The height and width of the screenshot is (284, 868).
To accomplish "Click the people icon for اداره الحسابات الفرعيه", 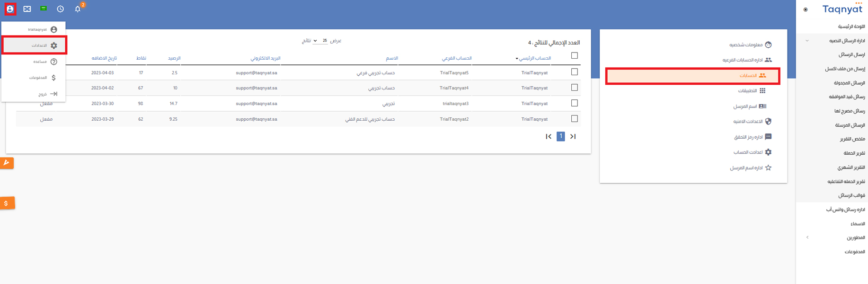I will (x=768, y=60).
